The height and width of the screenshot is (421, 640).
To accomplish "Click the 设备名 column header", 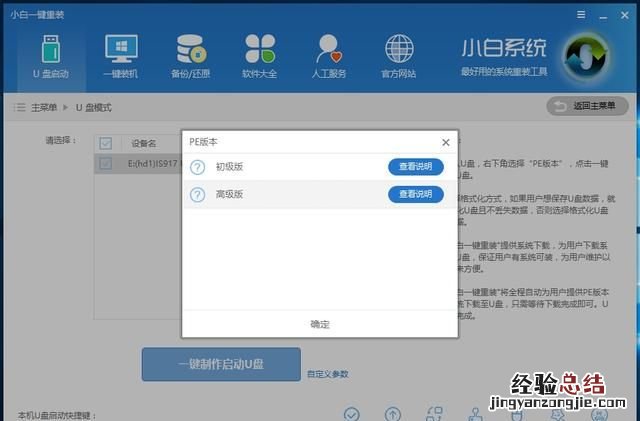I will tap(144, 143).
